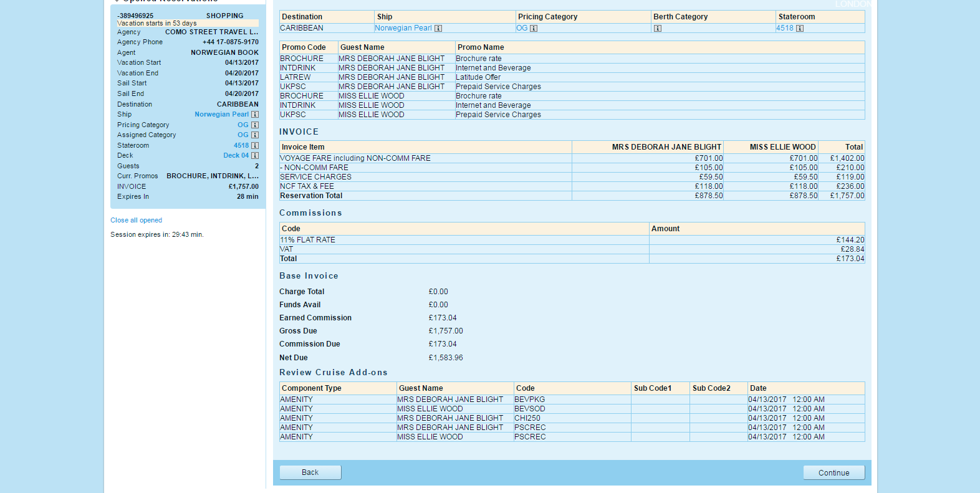Open the Deck 04 link in the sidebar
Screen dimensions: 980x493
[236, 156]
